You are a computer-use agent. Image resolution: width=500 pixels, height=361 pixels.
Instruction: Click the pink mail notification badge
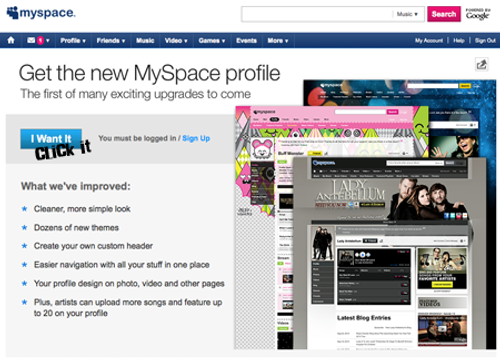[40, 41]
